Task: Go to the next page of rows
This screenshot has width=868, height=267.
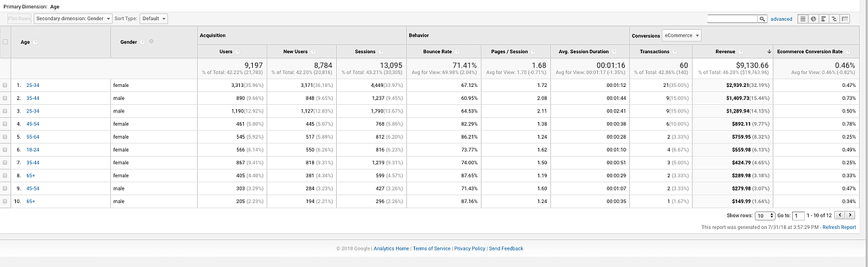Action: pyautogui.click(x=851, y=216)
